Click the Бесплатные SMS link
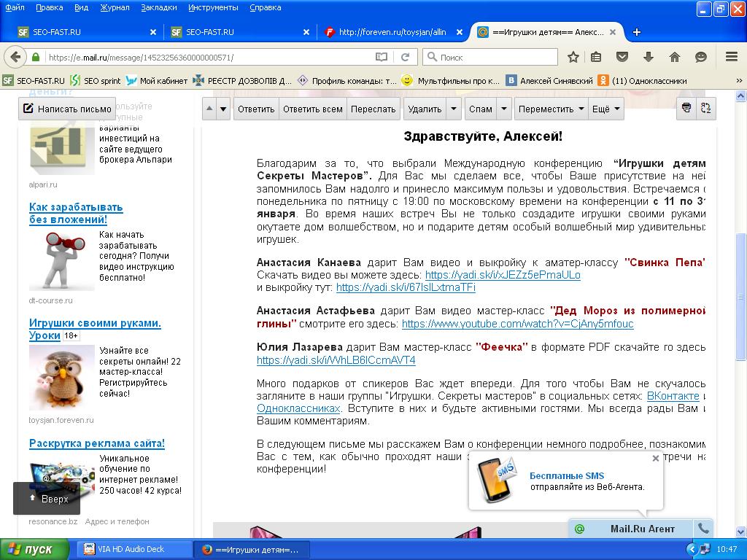The image size is (747, 560). coord(566,475)
